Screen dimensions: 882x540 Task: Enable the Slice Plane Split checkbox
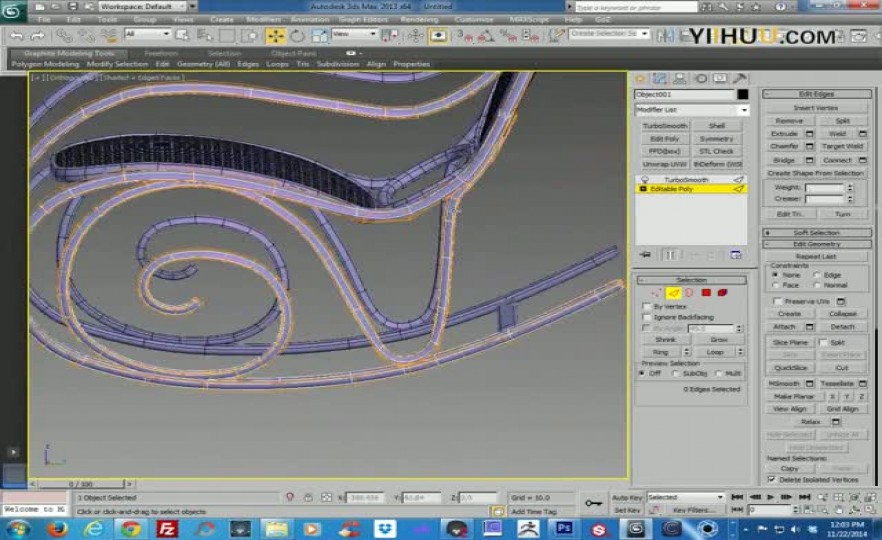823,343
